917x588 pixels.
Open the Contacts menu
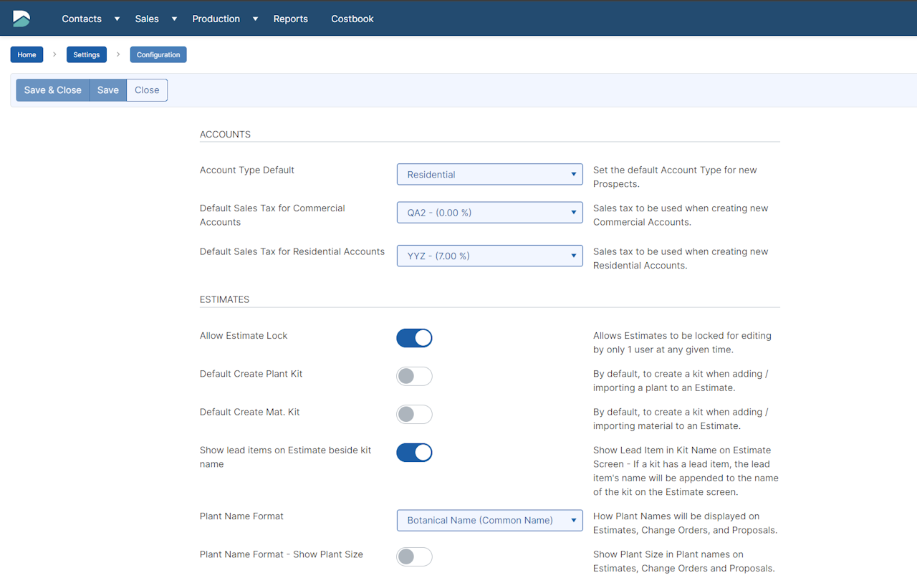[x=82, y=19]
